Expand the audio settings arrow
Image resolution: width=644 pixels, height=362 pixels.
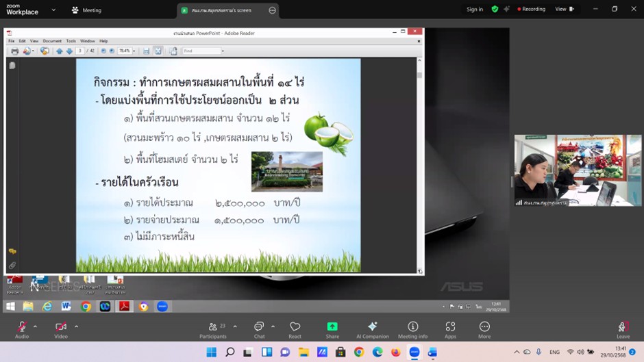coord(36,326)
